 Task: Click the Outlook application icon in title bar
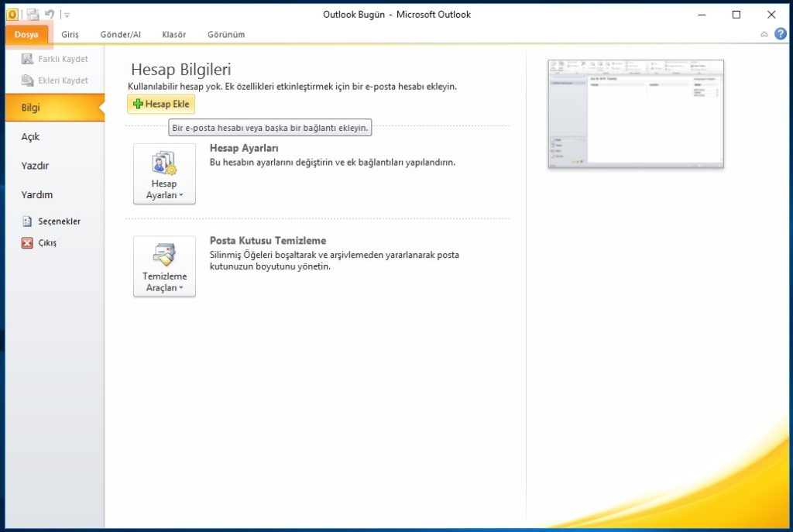point(12,14)
